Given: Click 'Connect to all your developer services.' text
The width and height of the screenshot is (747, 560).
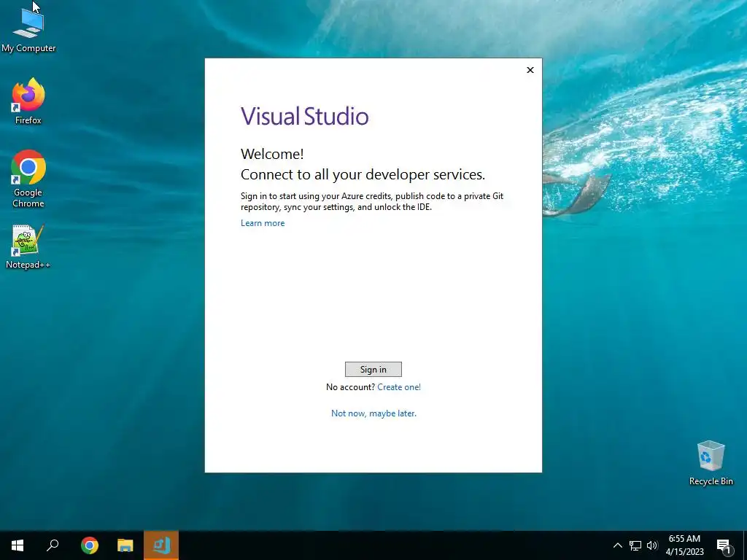Looking at the screenshot, I should click(363, 175).
